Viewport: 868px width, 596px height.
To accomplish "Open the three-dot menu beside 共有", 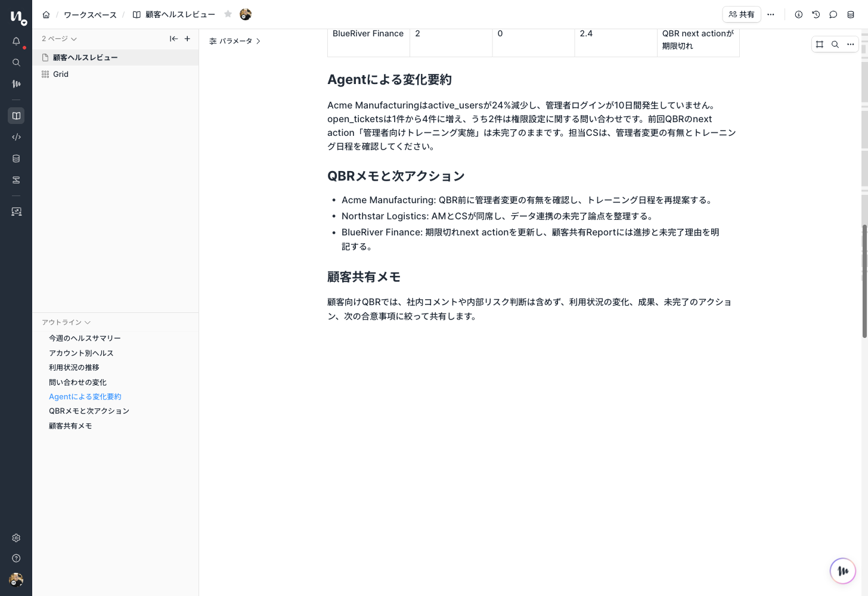I will (771, 14).
